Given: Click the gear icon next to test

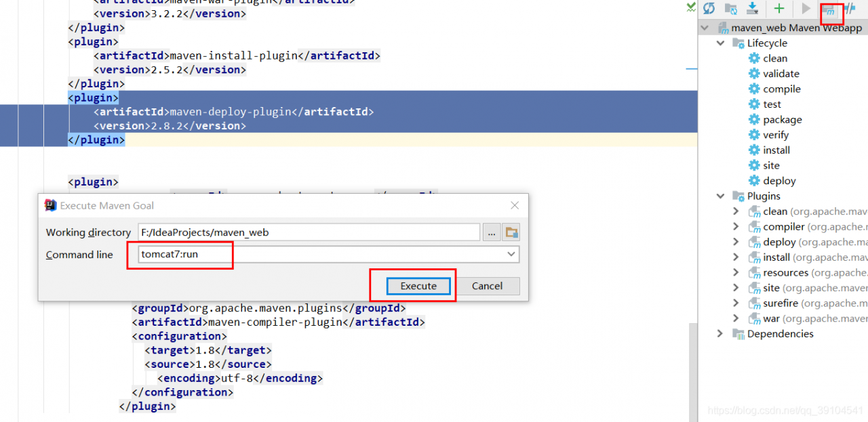Looking at the screenshot, I should [x=754, y=104].
